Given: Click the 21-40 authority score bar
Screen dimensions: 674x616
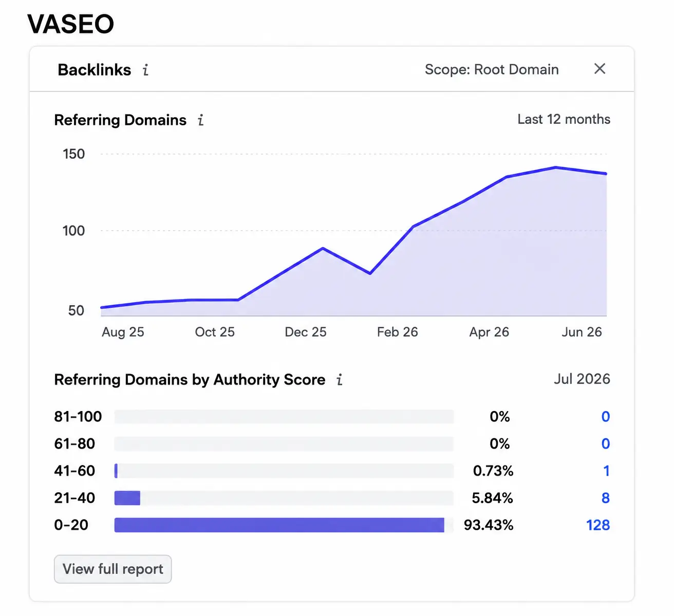Looking at the screenshot, I should tap(284, 498).
